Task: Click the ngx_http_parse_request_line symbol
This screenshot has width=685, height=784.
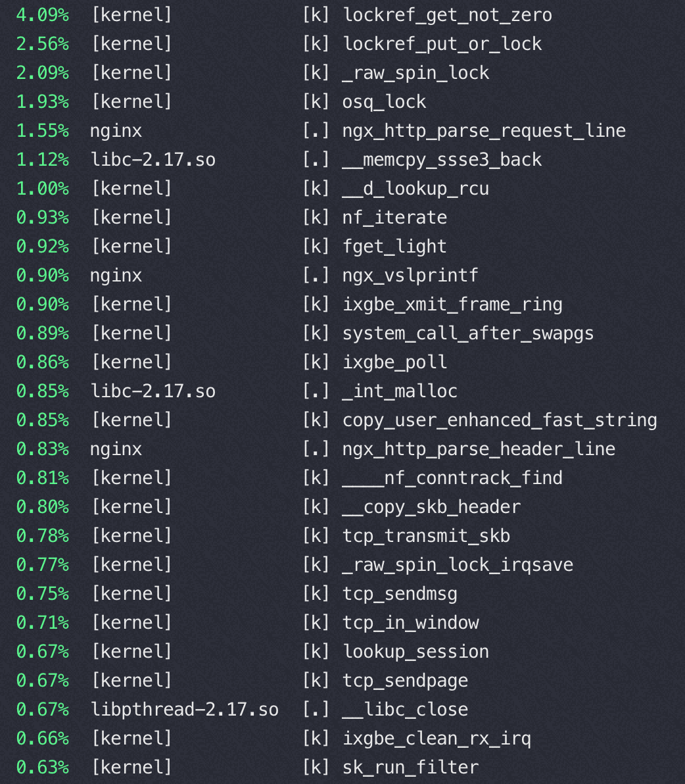Action: pos(484,131)
